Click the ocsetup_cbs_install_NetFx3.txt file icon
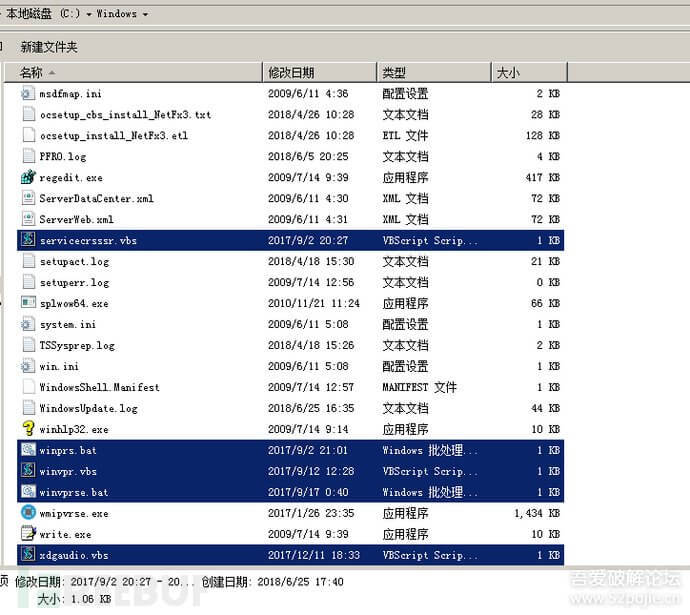 tap(28, 114)
